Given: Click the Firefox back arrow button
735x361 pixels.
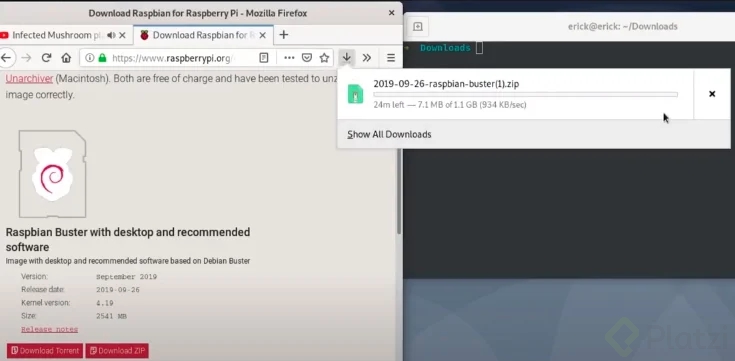Looking at the screenshot, I should click(6, 58).
